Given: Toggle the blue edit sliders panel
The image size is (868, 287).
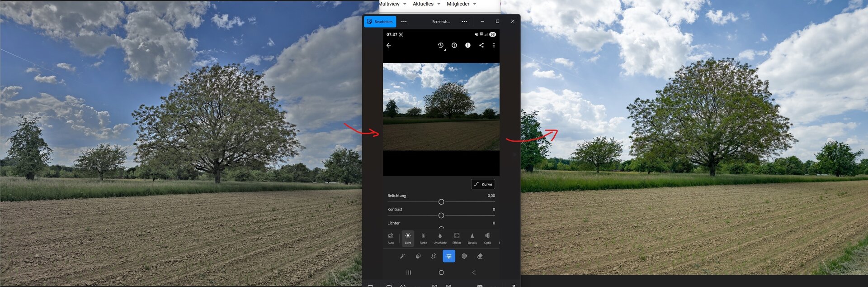Looking at the screenshot, I should pyautogui.click(x=449, y=256).
